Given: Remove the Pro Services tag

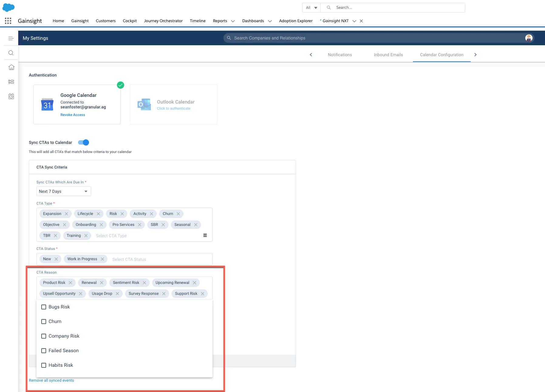Looking at the screenshot, I should [x=140, y=225].
